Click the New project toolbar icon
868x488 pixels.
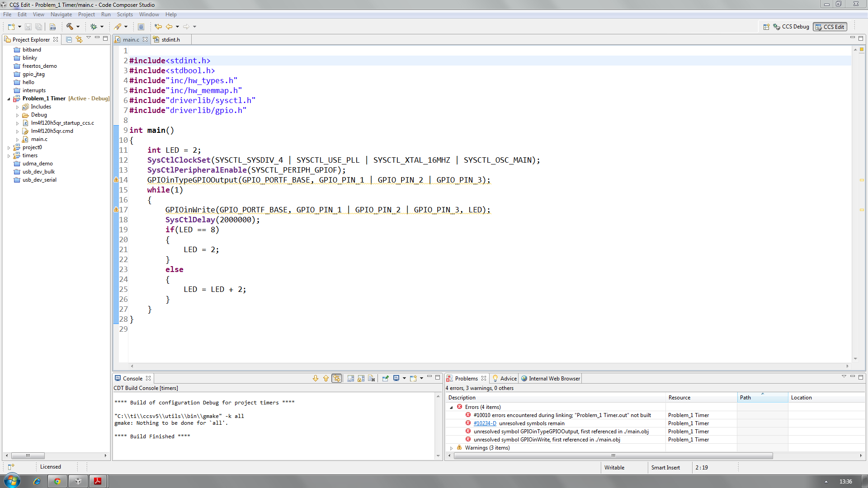click(x=11, y=27)
